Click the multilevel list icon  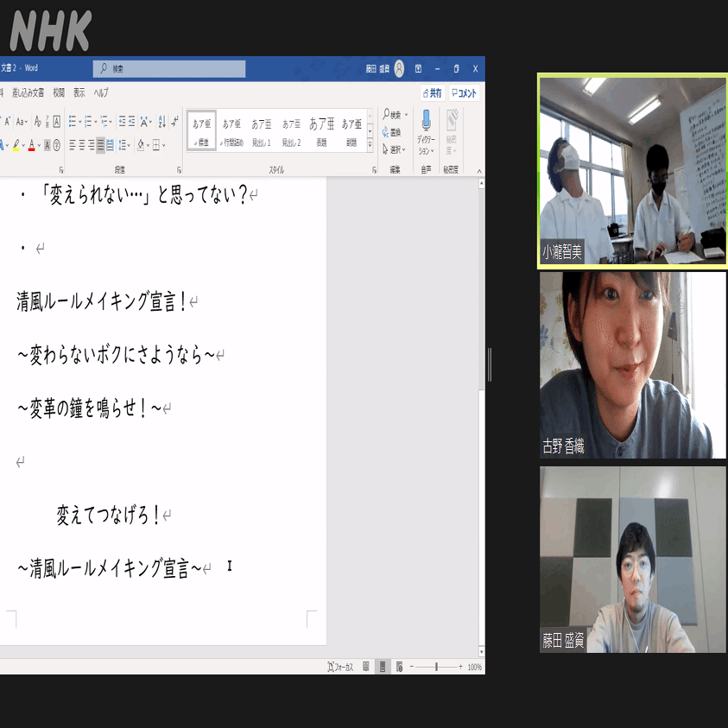[104, 122]
